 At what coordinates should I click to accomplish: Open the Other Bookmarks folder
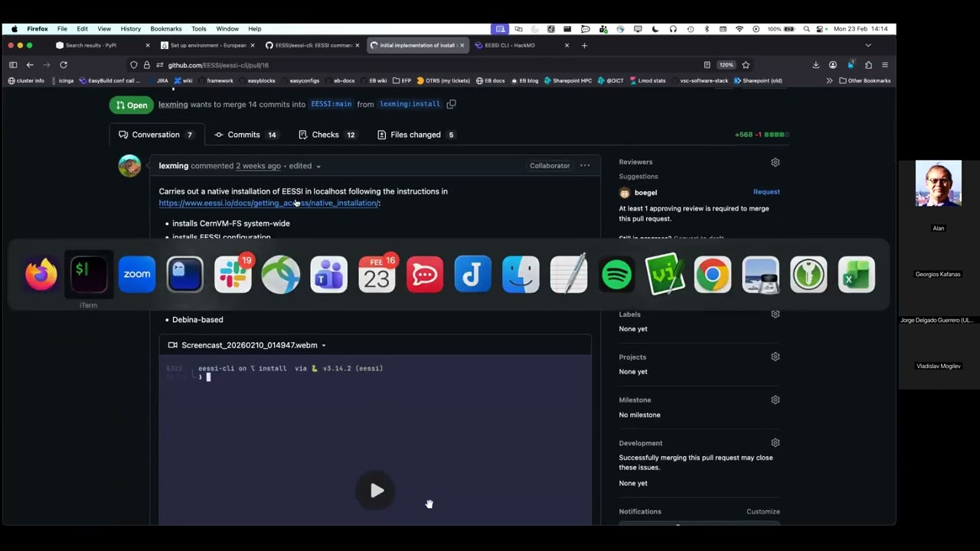(x=865, y=80)
